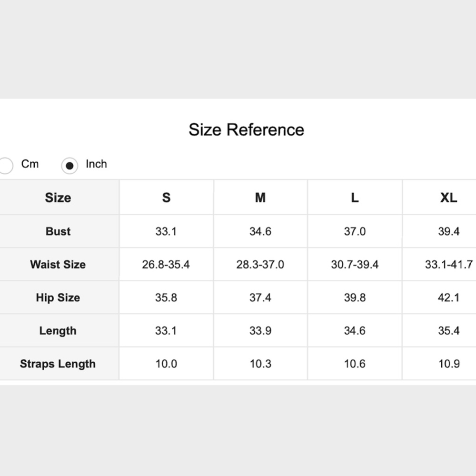Click the Cm label text
Screen dimensions: 476x476
(30, 164)
